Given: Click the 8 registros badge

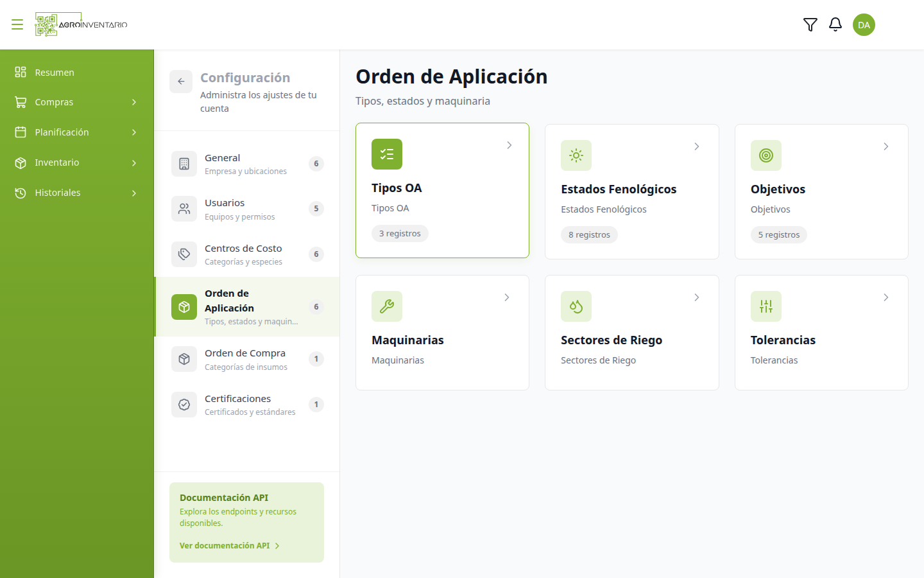Looking at the screenshot, I should pos(589,234).
